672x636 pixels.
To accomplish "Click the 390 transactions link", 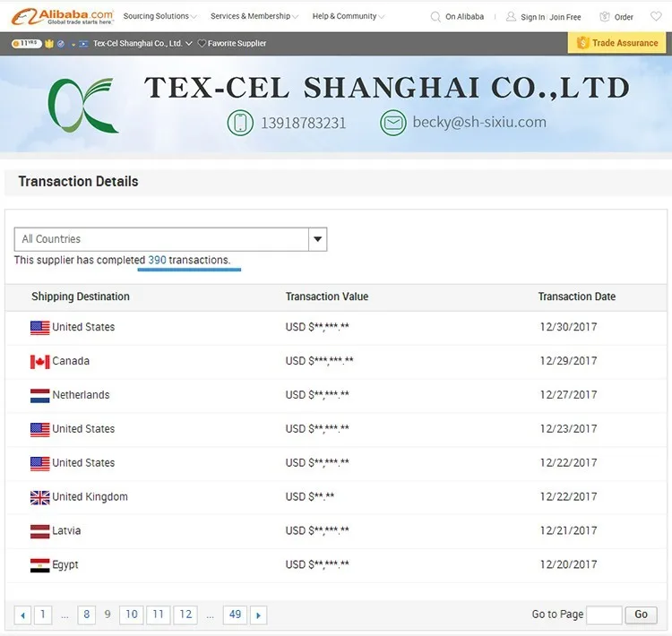I will click(x=157, y=260).
